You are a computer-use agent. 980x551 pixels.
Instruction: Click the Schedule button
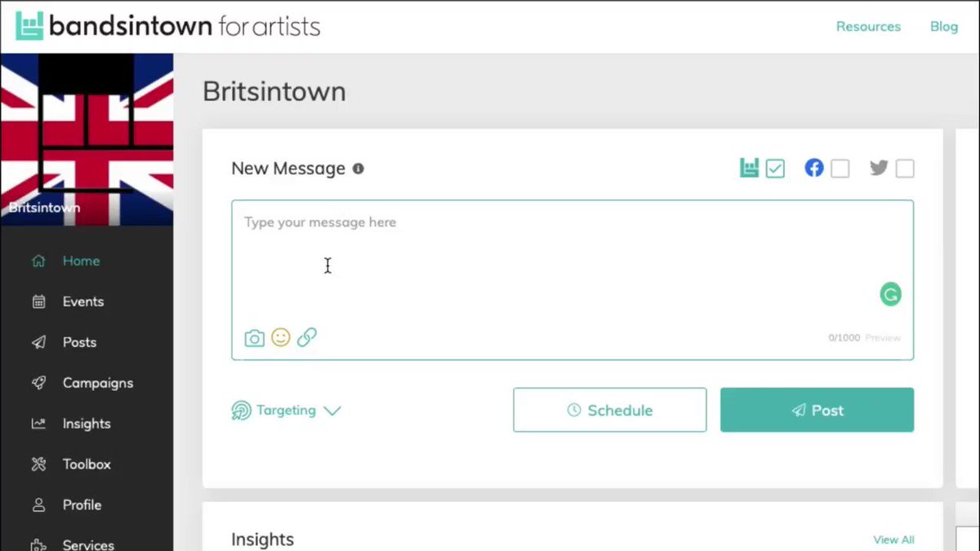pyautogui.click(x=610, y=410)
